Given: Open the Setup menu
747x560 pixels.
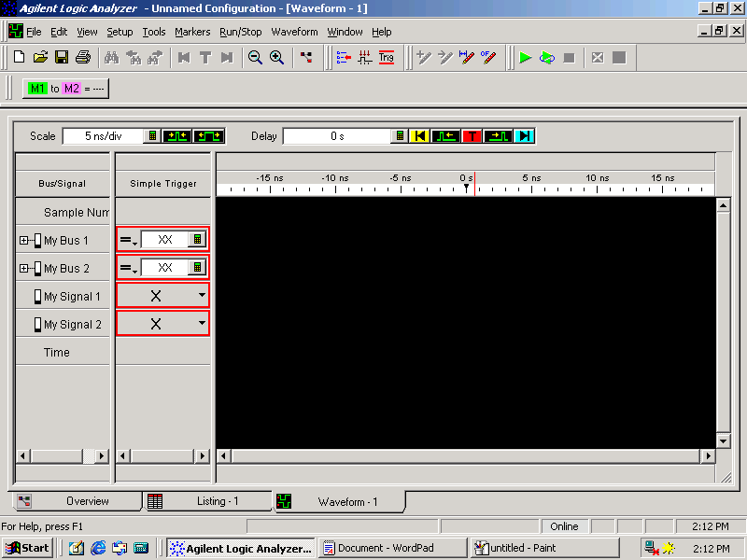Looking at the screenshot, I should point(120,32).
